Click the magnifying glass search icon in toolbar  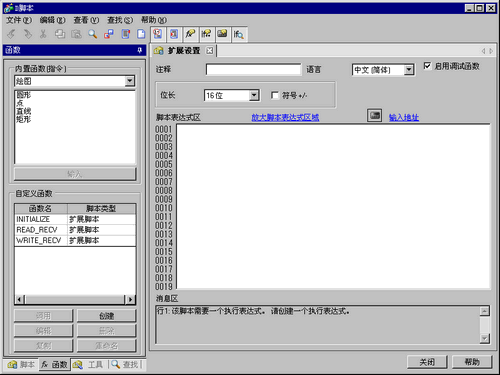pyautogui.click(x=92, y=34)
